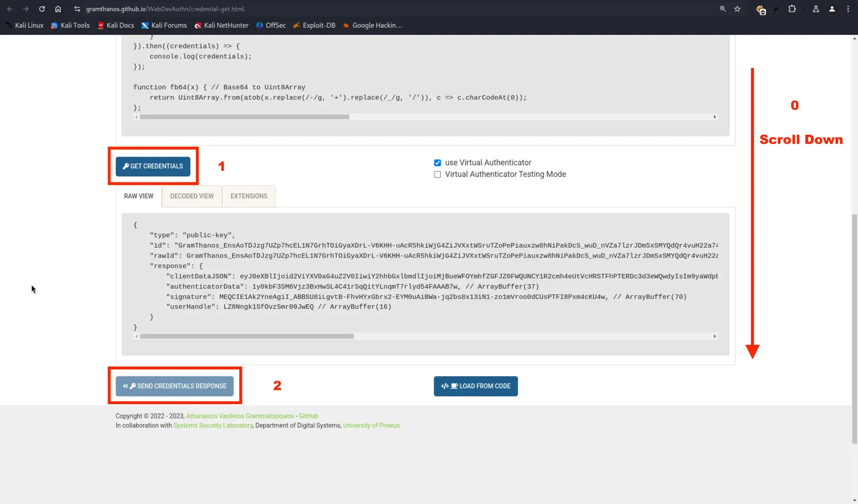Image resolution: width=858 pixels, height=504 pixels.
Task: Open the GitHub link in the footer
Action: click(x=308, y=416)
